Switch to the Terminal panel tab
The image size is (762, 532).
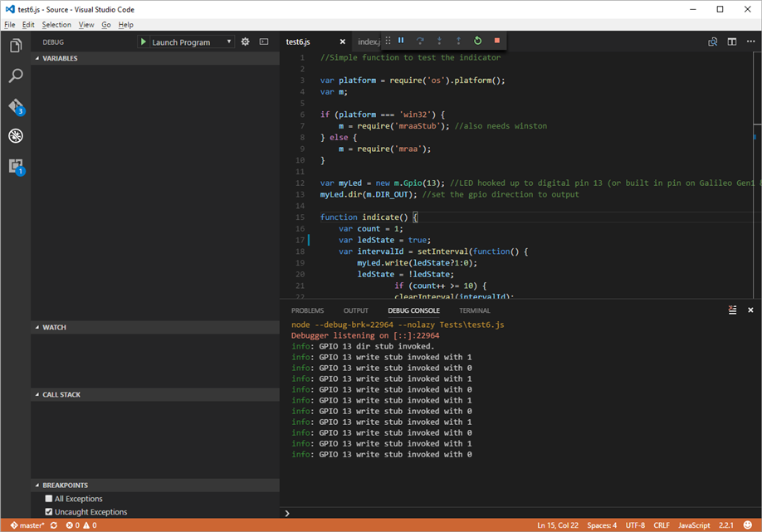[475, 310]
